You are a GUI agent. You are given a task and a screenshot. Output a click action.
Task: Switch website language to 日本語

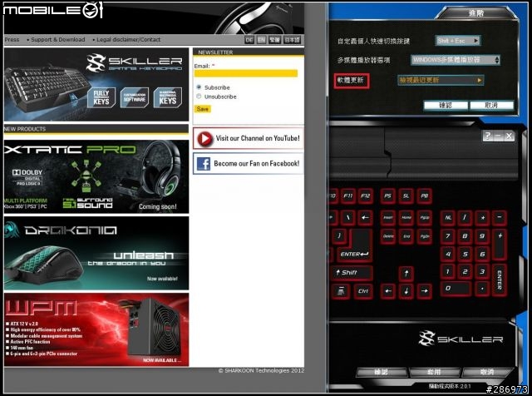292,40
